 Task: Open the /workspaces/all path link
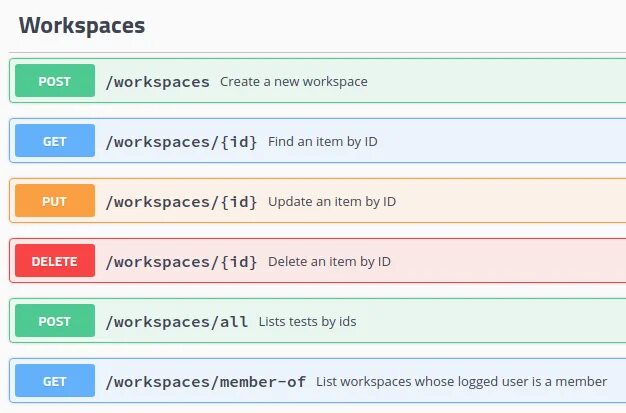tap(177, 322)
